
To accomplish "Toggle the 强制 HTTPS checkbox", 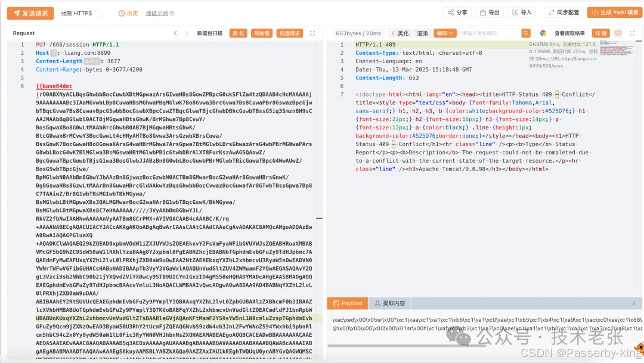I will click(98, 13).
